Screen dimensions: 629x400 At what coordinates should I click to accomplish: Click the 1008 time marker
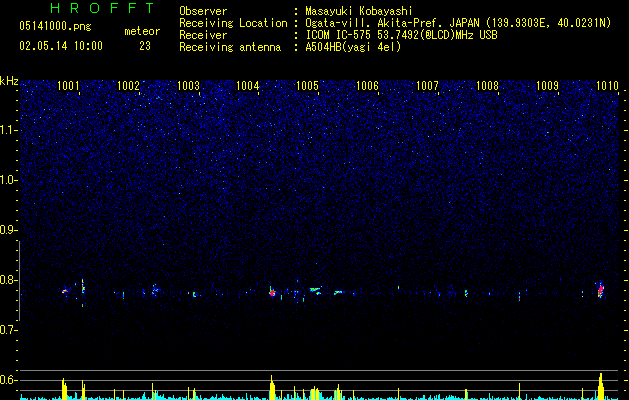tap(487, 85)
